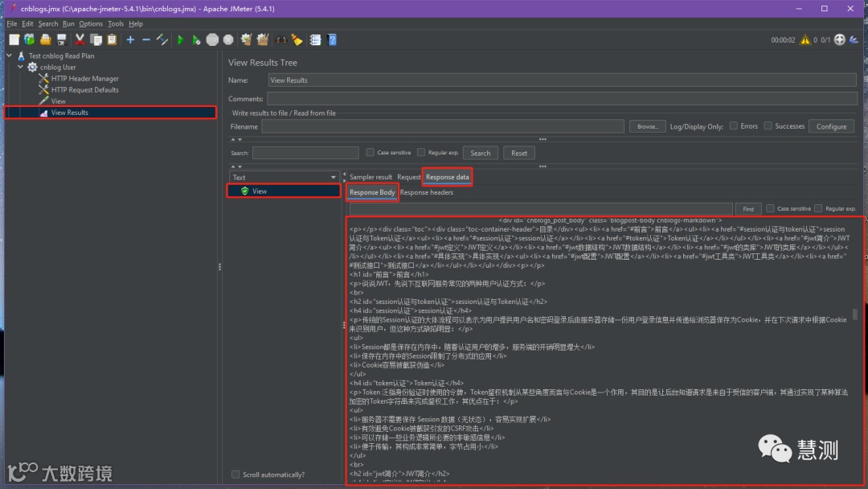Toggle Regular exp. beside Find button

[x=818, y=208]
